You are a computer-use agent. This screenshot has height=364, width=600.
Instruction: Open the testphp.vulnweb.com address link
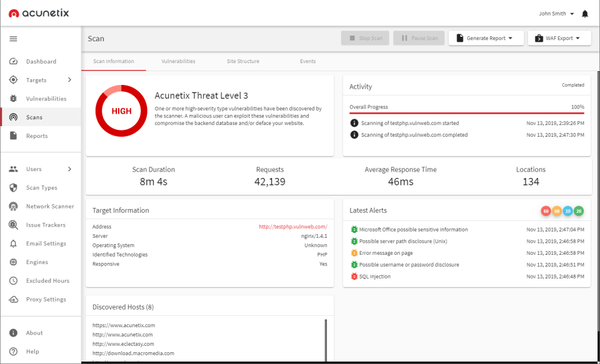coord(293,227)
